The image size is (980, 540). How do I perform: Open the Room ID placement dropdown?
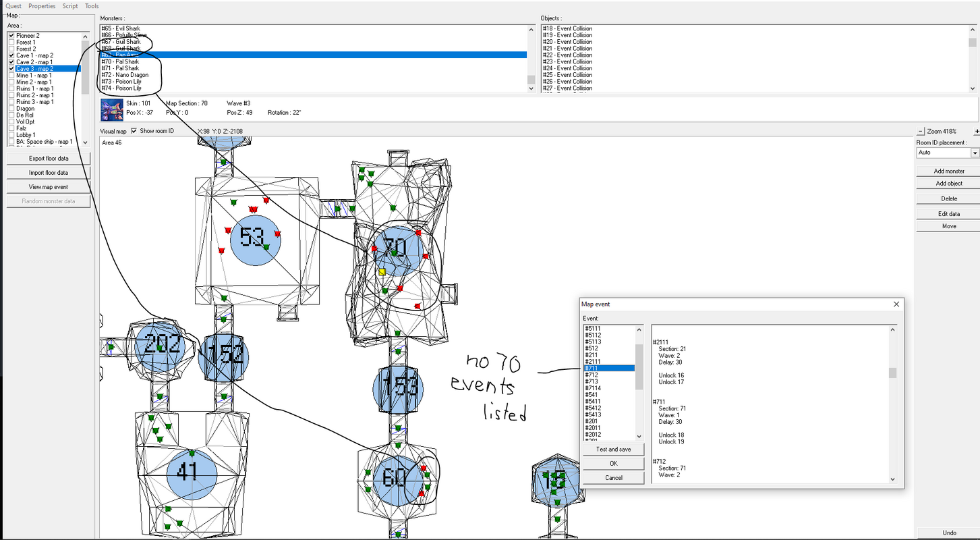975,153
